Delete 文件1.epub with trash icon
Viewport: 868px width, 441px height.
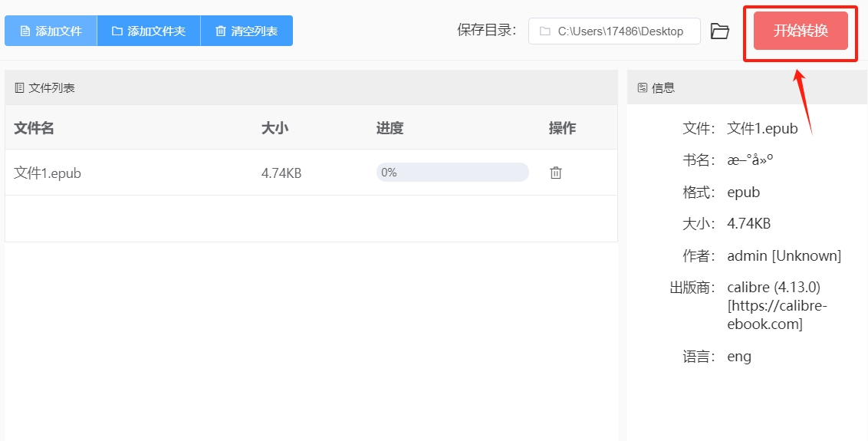click(x=556, y=173)
